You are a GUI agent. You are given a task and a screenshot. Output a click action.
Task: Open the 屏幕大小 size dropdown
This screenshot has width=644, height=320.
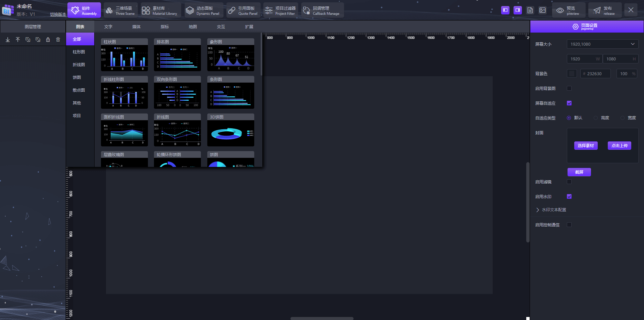tap(602, 44)
